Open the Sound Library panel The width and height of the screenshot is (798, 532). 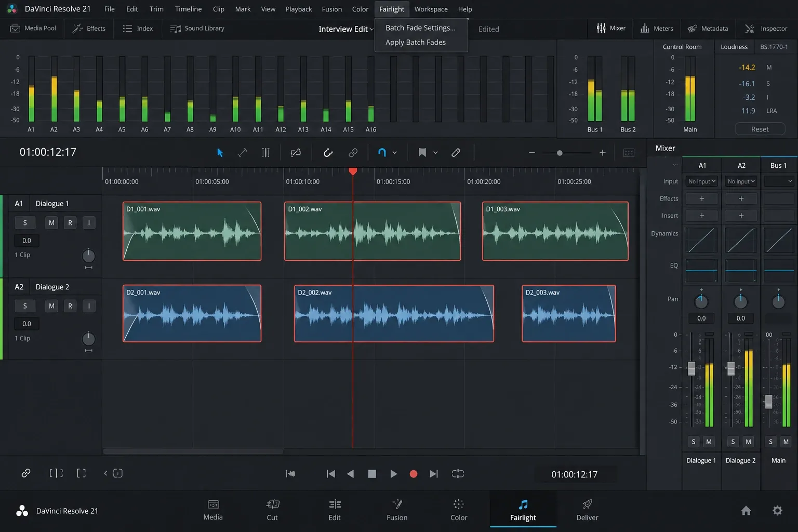(x=197, y=28)
